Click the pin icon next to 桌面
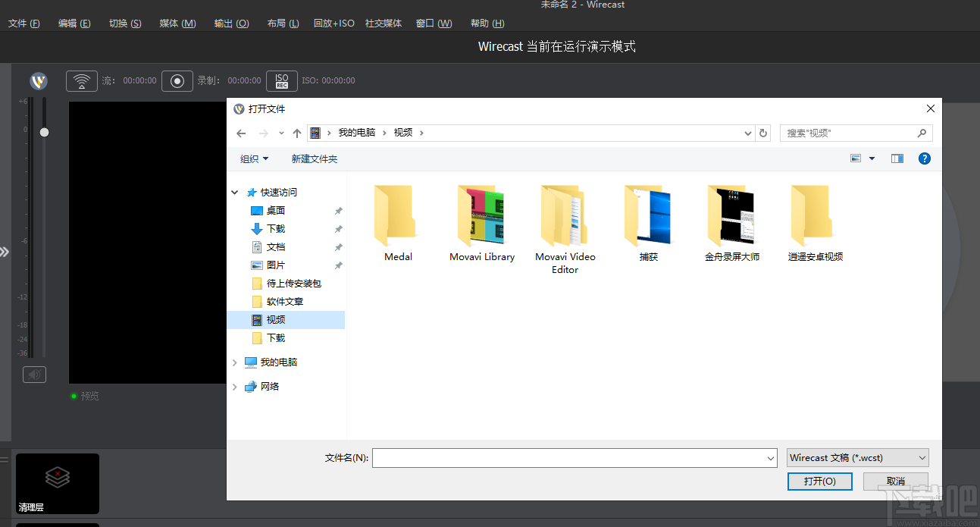Screen dimensions: 980x527 coord(338,211)
